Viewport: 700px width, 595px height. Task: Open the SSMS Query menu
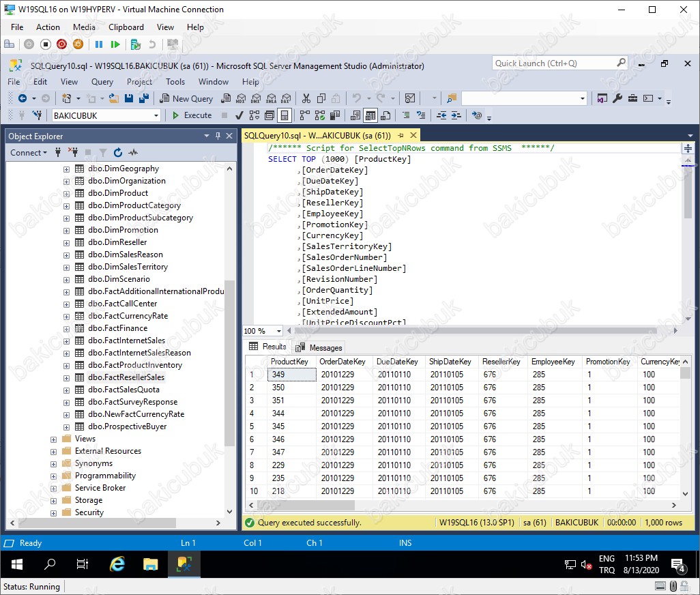pos(102,82)
